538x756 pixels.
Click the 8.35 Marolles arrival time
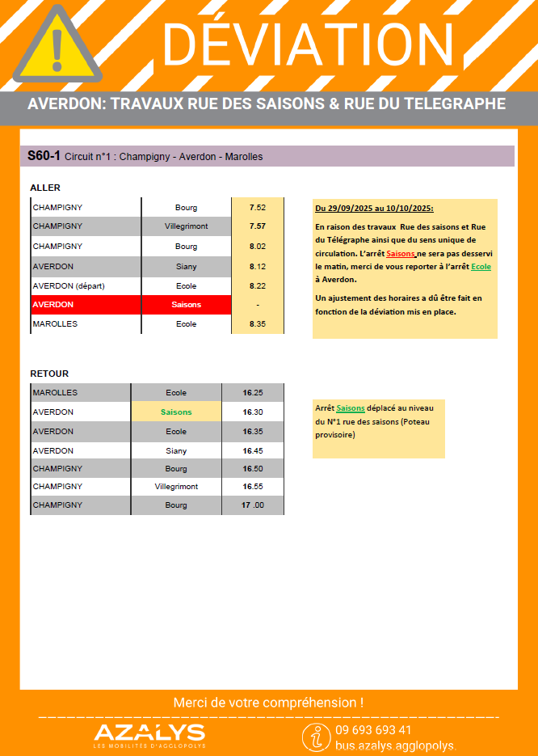click(x=257, y=324)
